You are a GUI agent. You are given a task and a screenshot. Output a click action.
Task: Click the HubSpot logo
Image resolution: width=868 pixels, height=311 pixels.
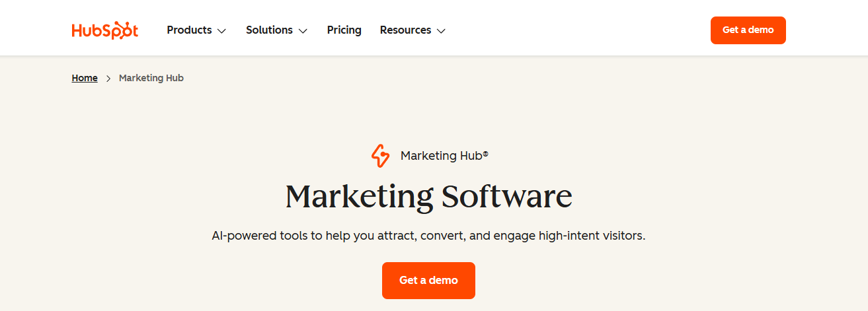(104, 30)
